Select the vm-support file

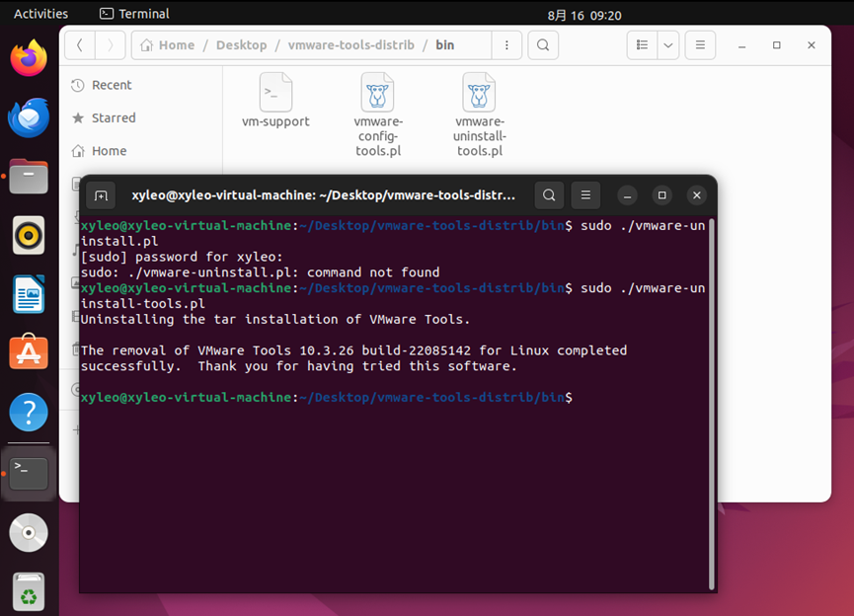pos(275,101)
